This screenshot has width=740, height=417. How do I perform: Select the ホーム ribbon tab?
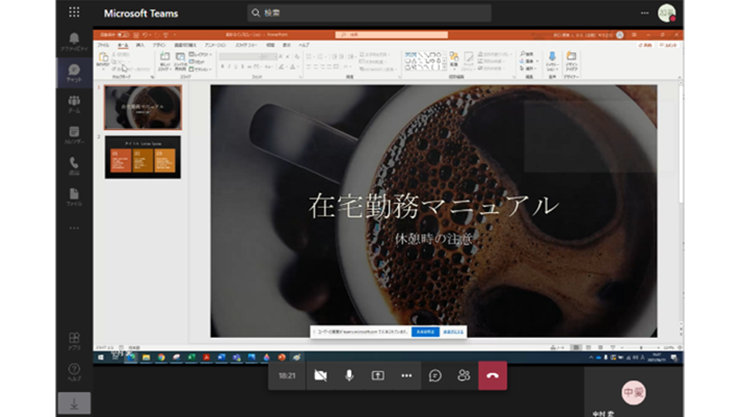pos(123,45)
